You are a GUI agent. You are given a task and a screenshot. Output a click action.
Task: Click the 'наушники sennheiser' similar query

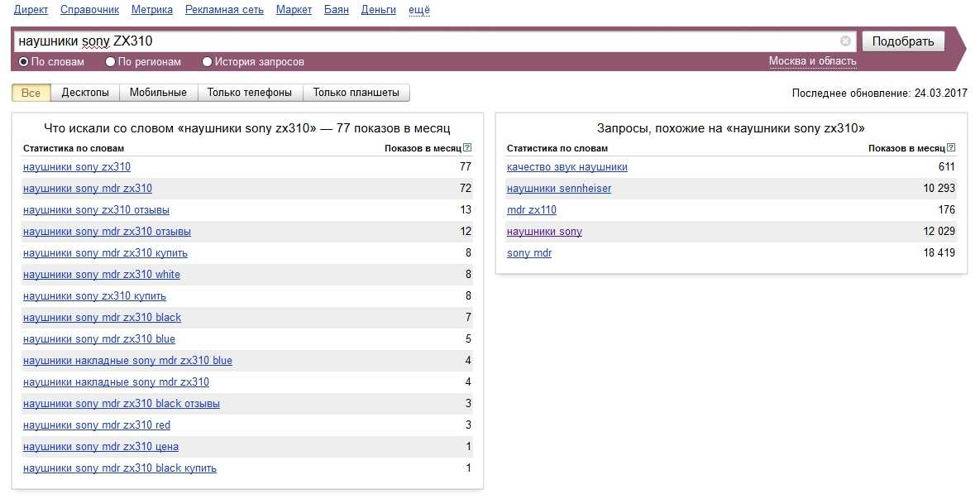click(x=559, y=189)
